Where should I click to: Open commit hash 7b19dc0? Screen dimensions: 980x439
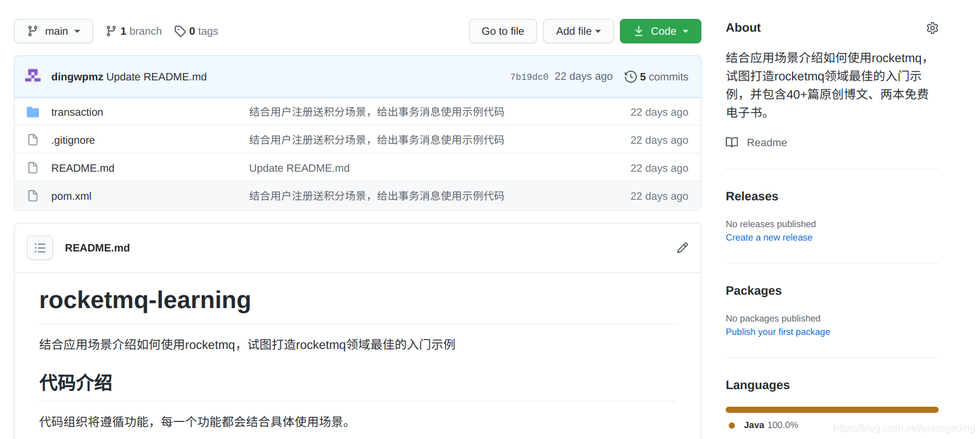click(529, 77)
